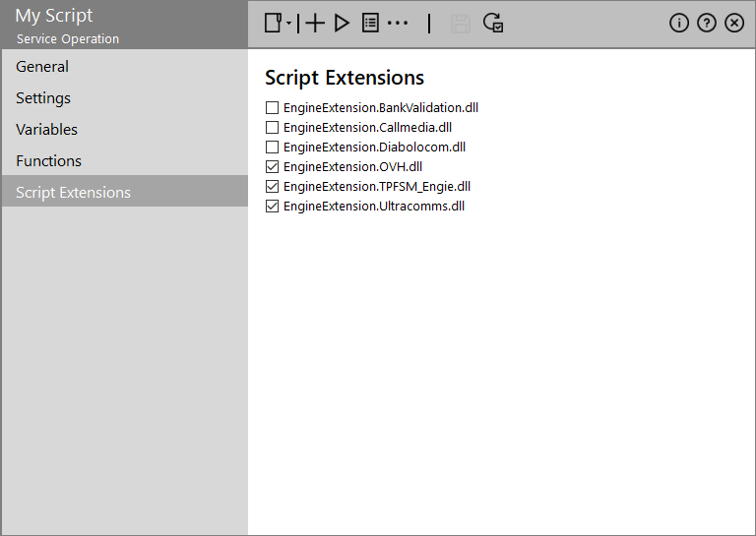The width and height of the screenshot is (756, 536).
Task: Switch to the Functions section
Action: point(124,160)
